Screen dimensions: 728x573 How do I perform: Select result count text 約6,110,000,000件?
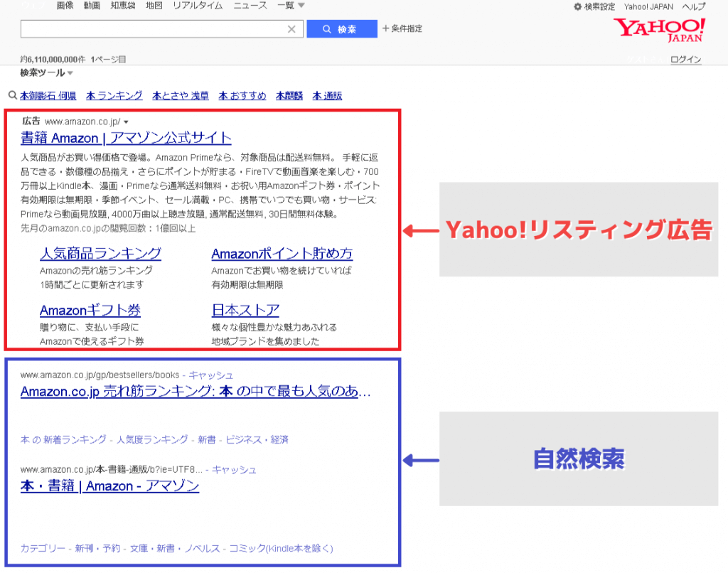click(53, 60)
